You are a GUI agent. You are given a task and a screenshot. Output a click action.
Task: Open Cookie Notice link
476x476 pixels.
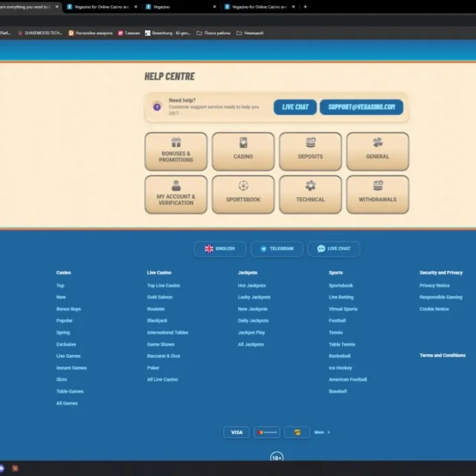(434, 309)
